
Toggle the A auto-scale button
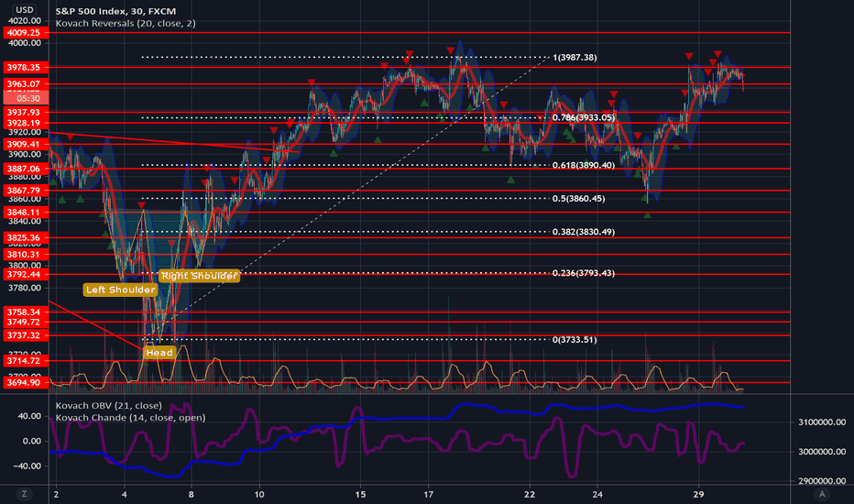coord(822,494)
